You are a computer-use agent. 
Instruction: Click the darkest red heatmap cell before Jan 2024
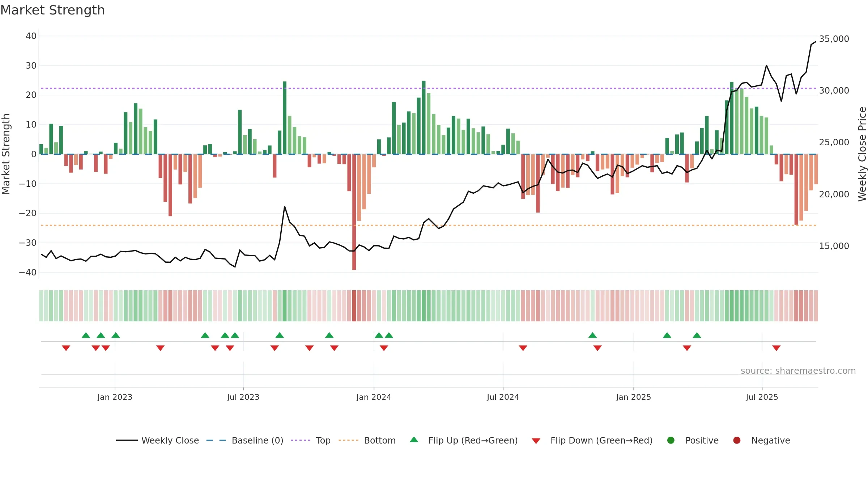pyautogui.click(x=354, y=306)
